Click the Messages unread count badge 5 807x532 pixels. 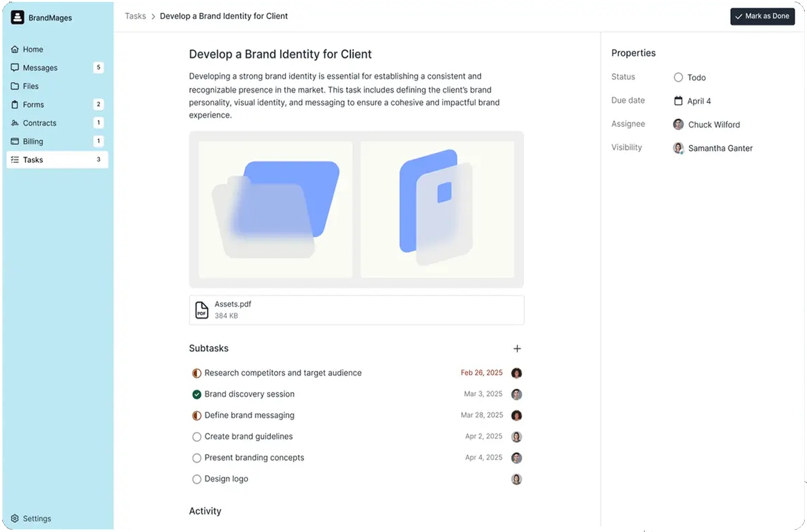98,67
